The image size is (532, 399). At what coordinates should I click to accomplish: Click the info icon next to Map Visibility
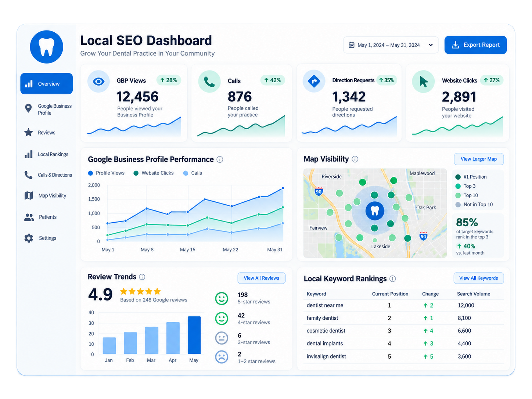[x=355, y=159]
